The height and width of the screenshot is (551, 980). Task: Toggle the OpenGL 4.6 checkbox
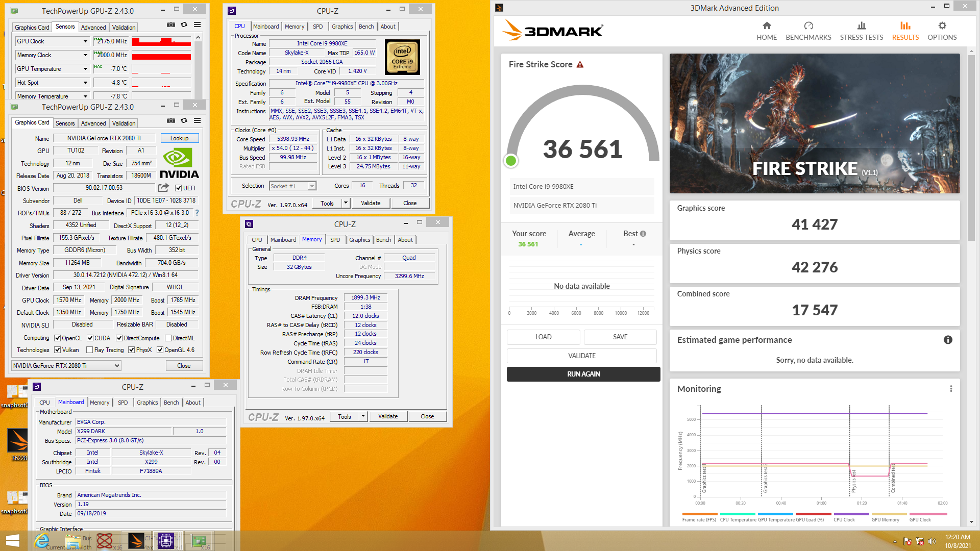(160, 350)
